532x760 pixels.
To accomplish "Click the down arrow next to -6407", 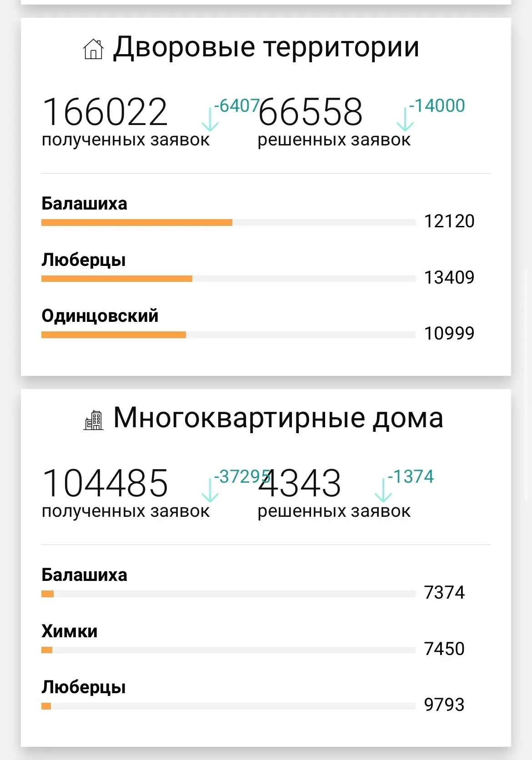I will (x=210, y=119).
